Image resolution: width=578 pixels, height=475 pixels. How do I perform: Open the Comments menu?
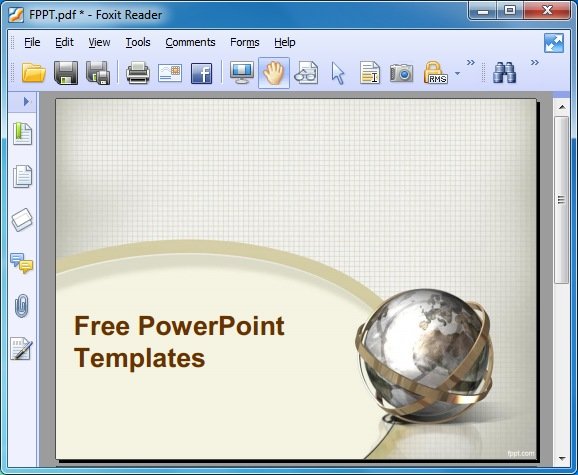click(190, 42)
